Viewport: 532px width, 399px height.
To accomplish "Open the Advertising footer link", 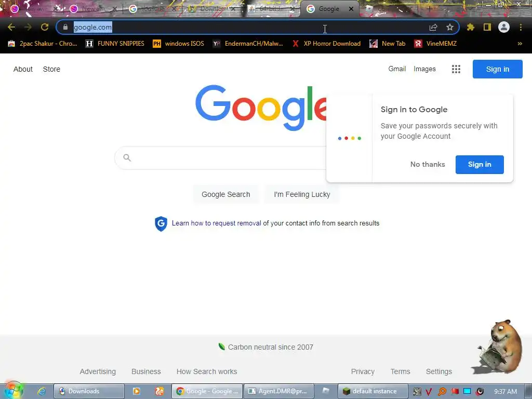I will click(x=98, y=371).
